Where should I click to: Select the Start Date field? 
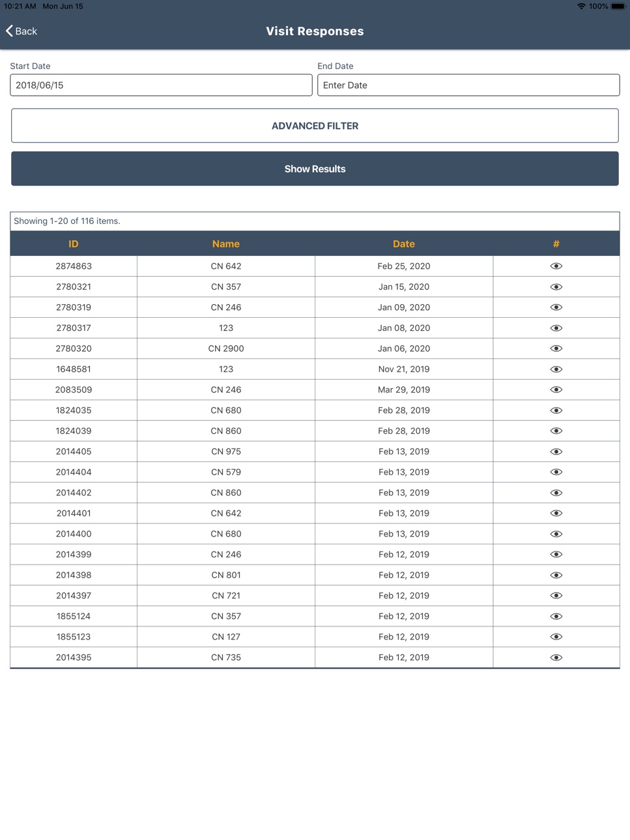pyautogui.click(x=161, y=85)
